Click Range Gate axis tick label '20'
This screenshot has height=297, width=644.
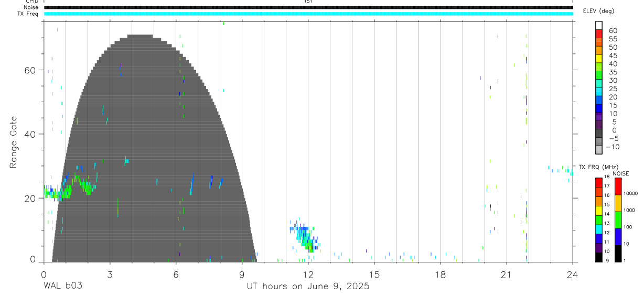point(30,198)
